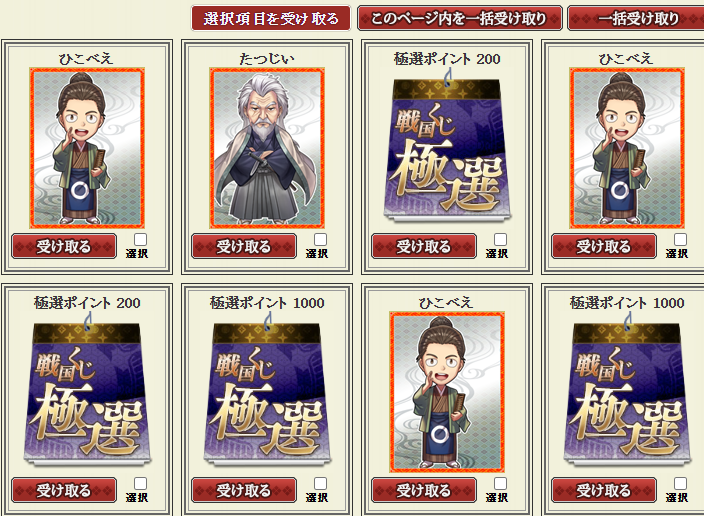
Task: Tick 選択 checkbox under second-row 極選ポイント 200
Action: (141, 483)
